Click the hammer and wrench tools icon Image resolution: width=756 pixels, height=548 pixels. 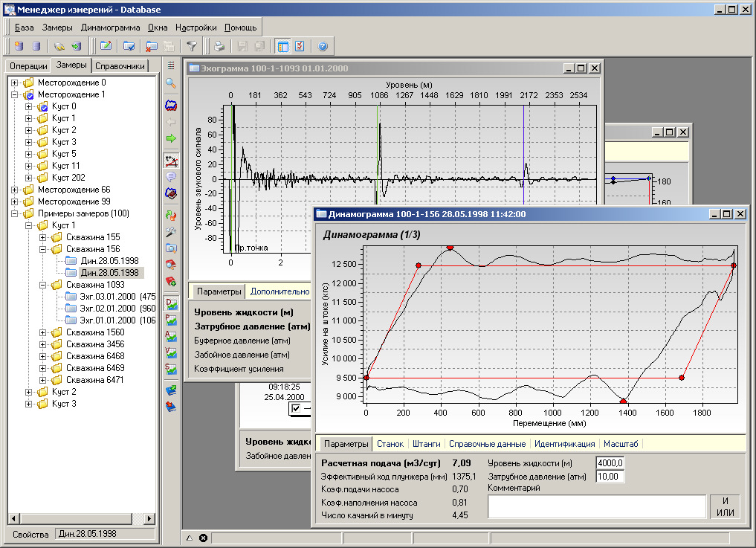(x=171, y=232)
